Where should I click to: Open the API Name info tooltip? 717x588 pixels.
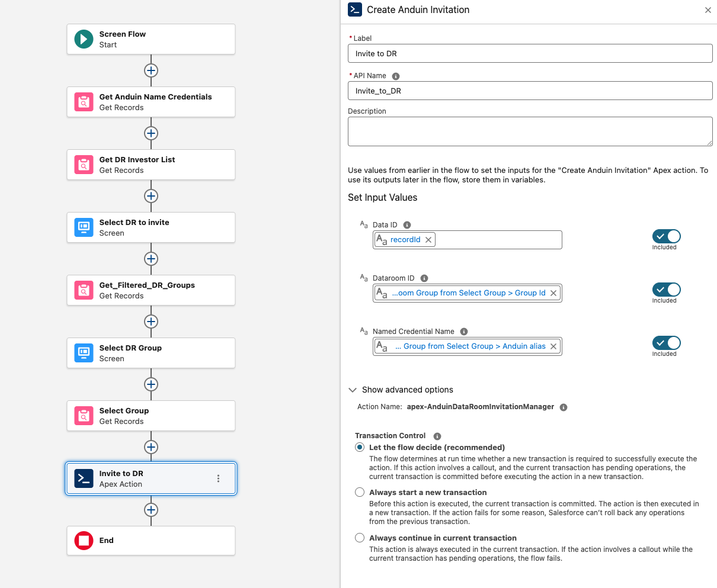click(396, 76)
